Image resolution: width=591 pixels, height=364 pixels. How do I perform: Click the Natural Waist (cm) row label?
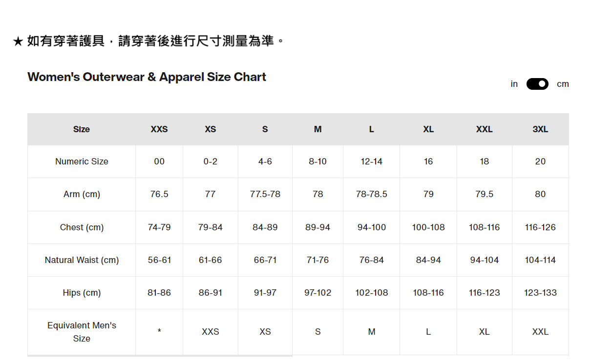[x=82, y=260]
